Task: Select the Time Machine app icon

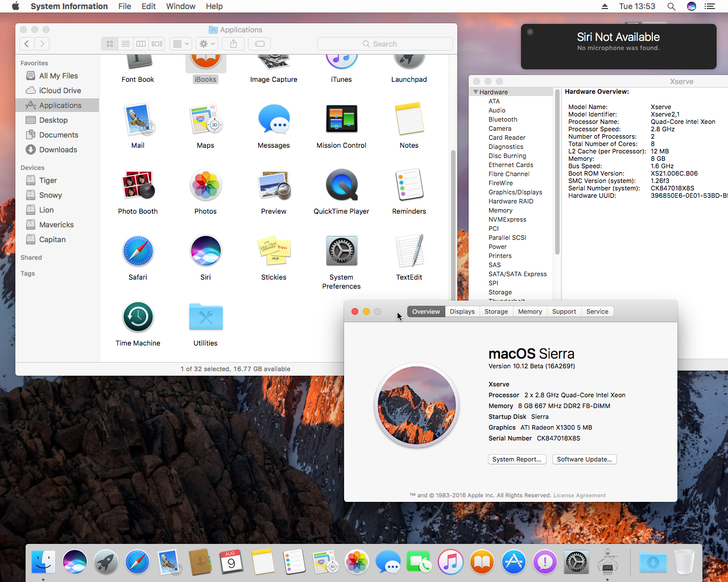Action: [138, 317]
